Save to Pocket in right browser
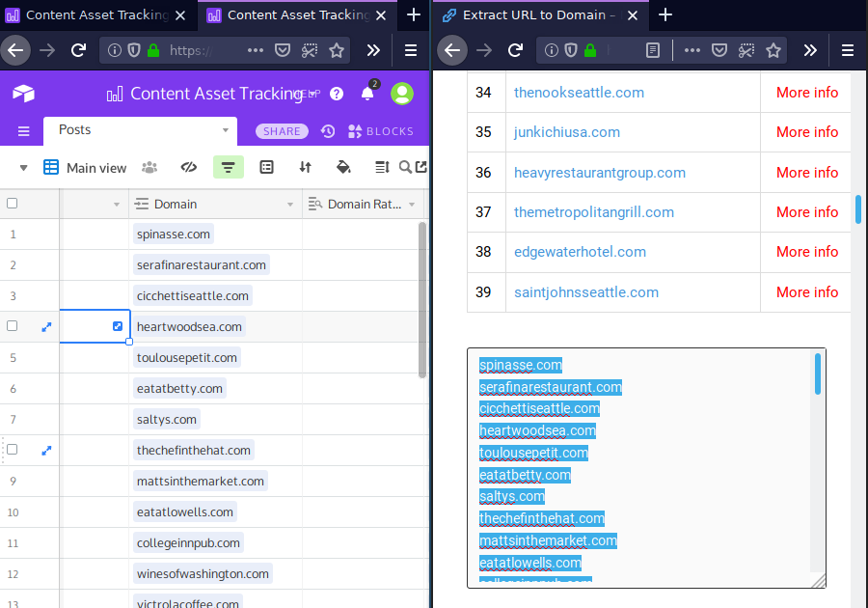The height and width of the screenshot is (608, 868). click(719, 50)
